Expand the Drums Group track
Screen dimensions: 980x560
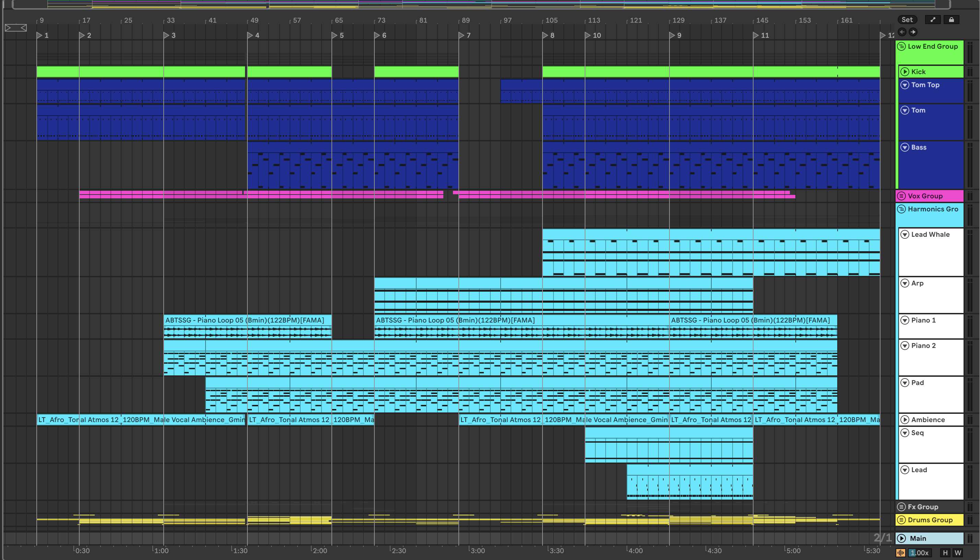click(901, 520)
